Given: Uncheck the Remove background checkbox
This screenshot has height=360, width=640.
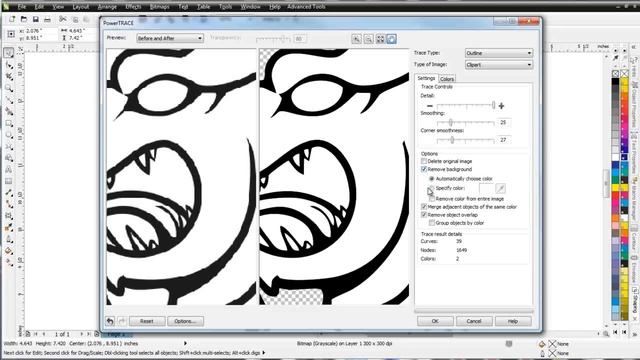Looking at the screenshot, I should coord(424,169).
